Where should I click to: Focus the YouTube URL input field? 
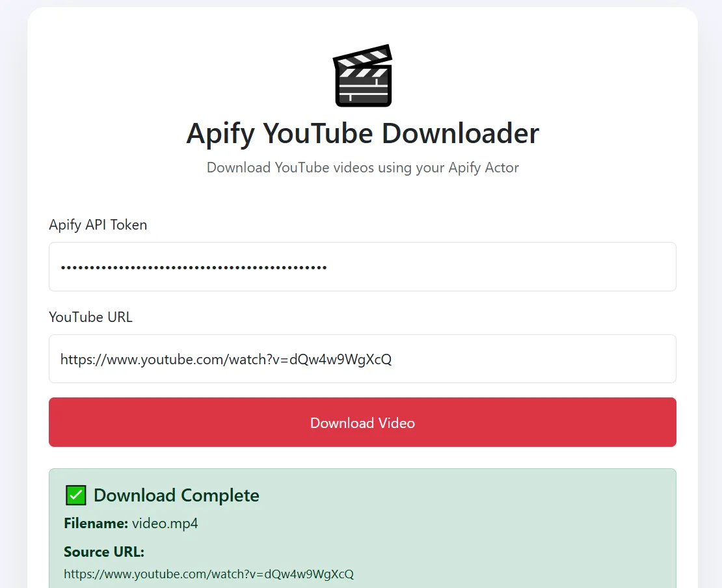(x=362, y=358)
